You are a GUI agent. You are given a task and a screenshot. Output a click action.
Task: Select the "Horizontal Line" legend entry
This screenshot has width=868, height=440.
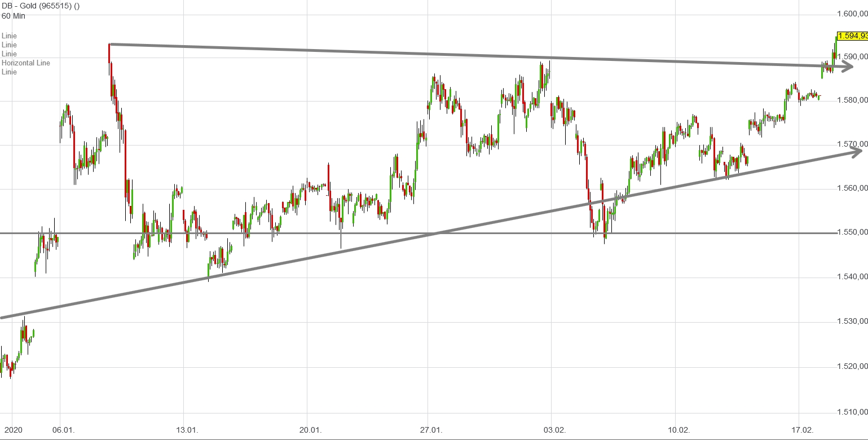(x=26, y=63)
